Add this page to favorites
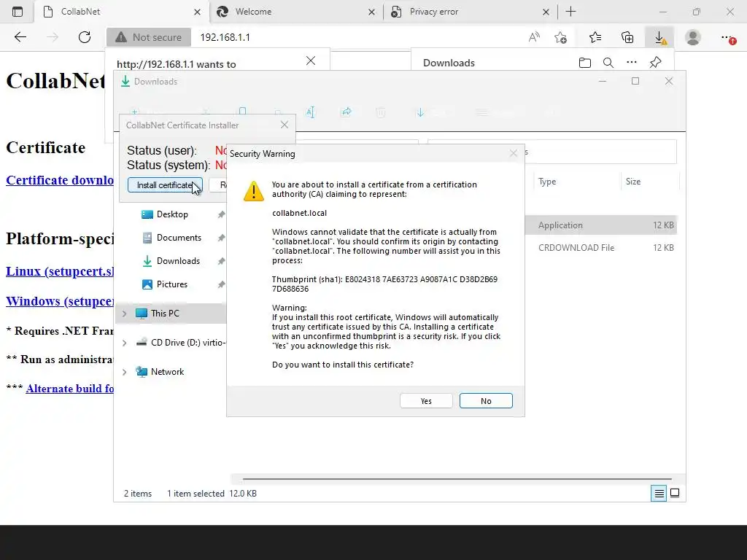The height and width of the screenshot is (560, 747). coord(561,37)
